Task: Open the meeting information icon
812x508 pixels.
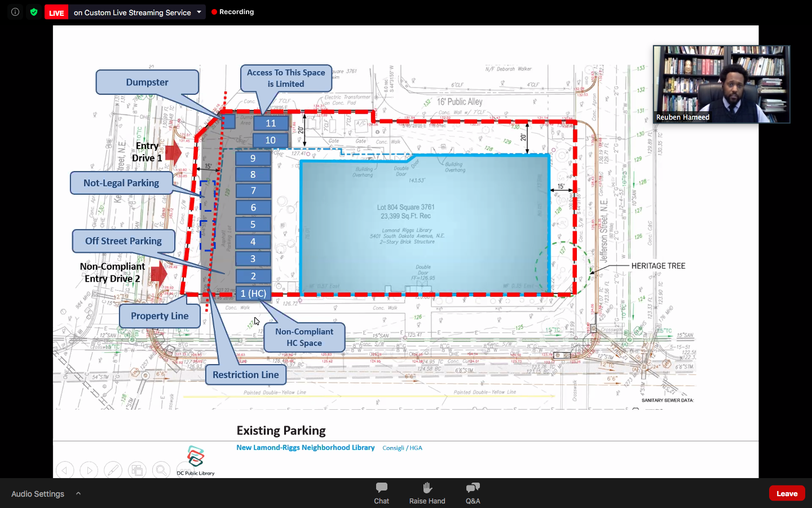Action: 15,12
